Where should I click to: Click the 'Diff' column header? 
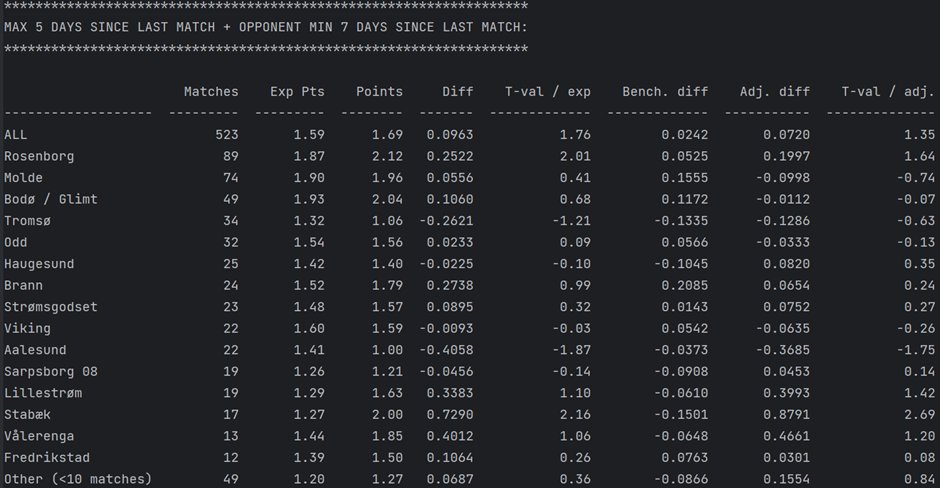tap(457, 92)
